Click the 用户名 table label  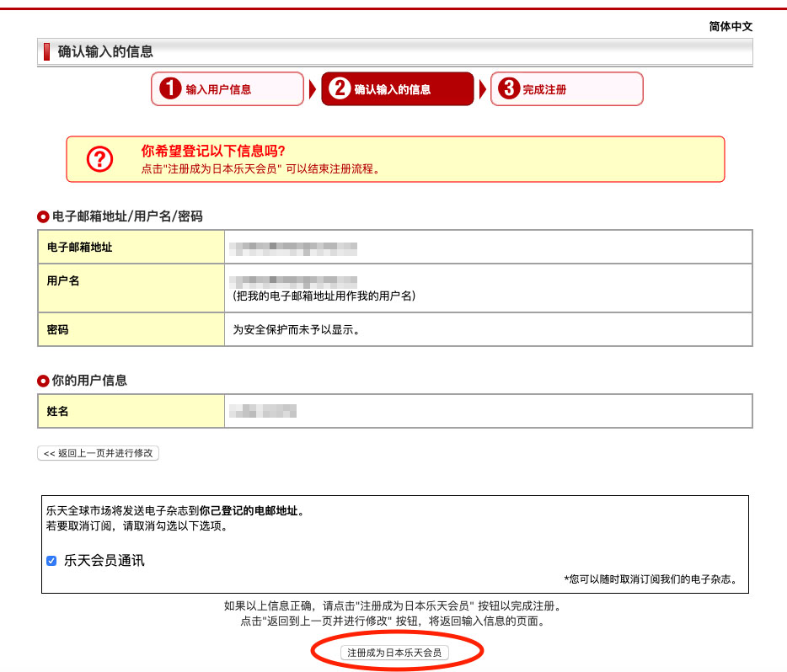pos(63,280)
